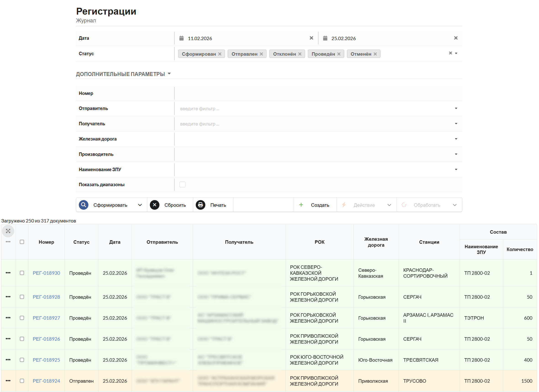Click the Печать printer icon

click(x=200, y=205)
